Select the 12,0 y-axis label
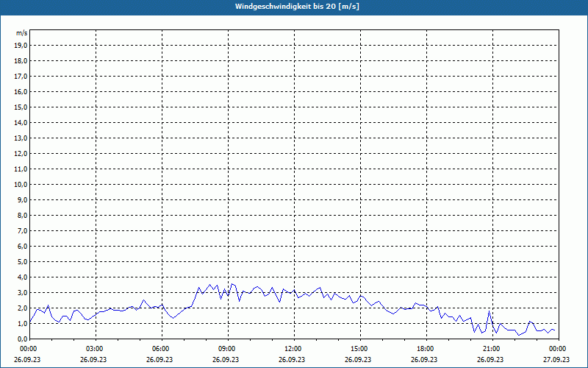The image size is (588, 368). (21, 153)
